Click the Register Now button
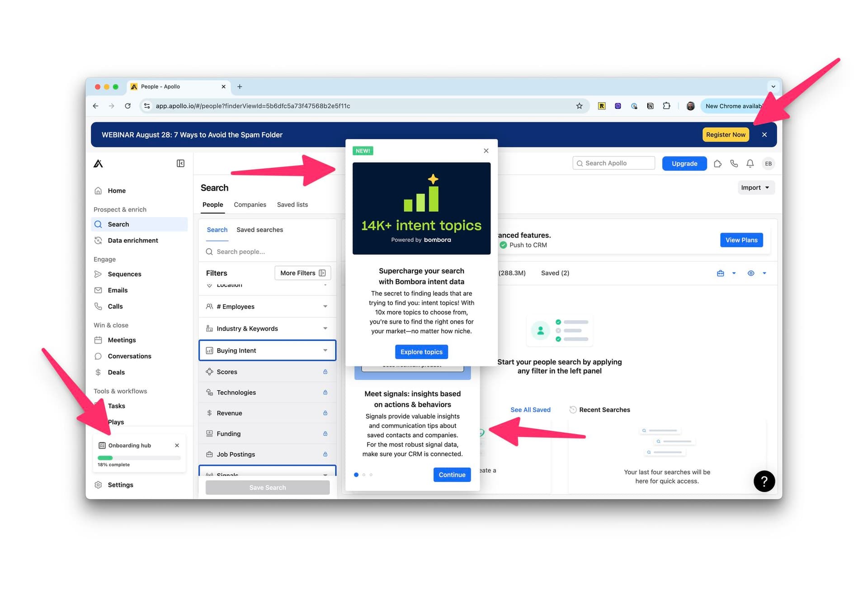The image size is (868, 593). click(726, 134)
